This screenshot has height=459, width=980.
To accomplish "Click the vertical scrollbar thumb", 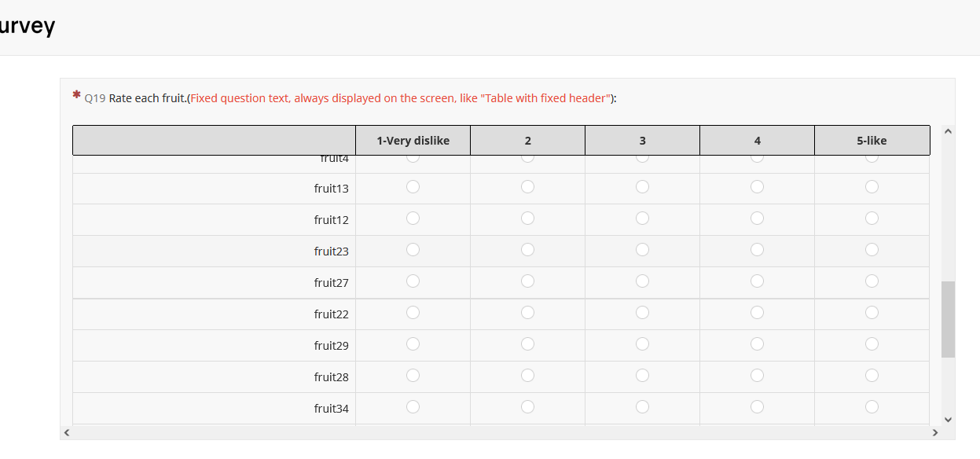I will [x=948, y=319].
